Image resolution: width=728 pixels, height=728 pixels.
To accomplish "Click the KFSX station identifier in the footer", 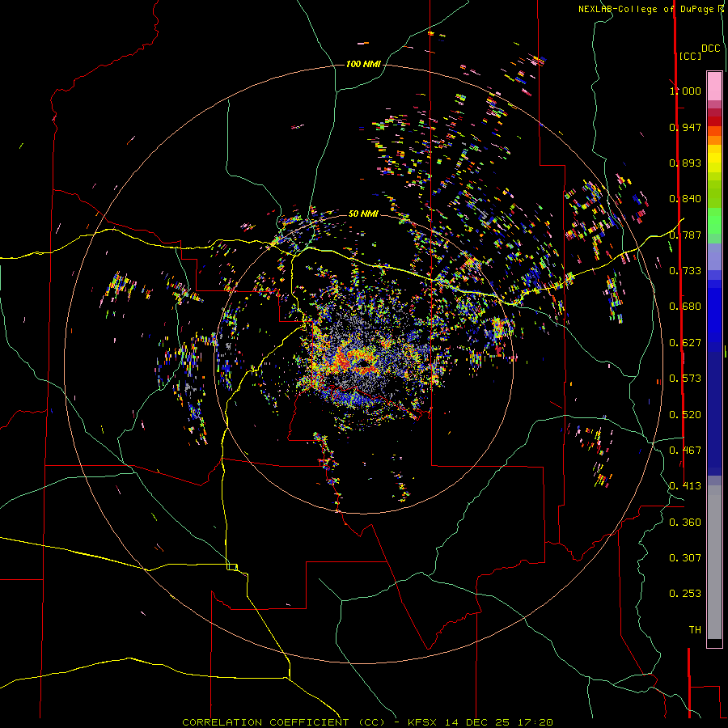I will 422,722.
